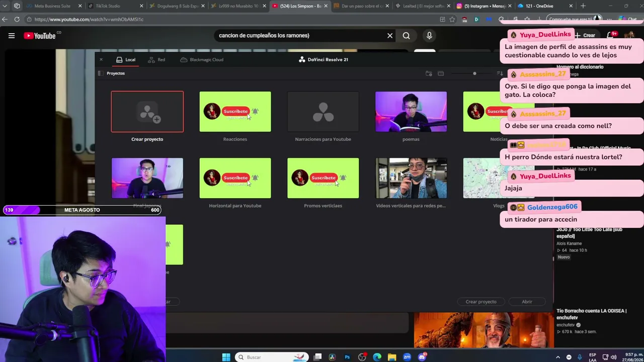Open File Explorer from the taskbar
644x362 pixels.
pos(392,357)
